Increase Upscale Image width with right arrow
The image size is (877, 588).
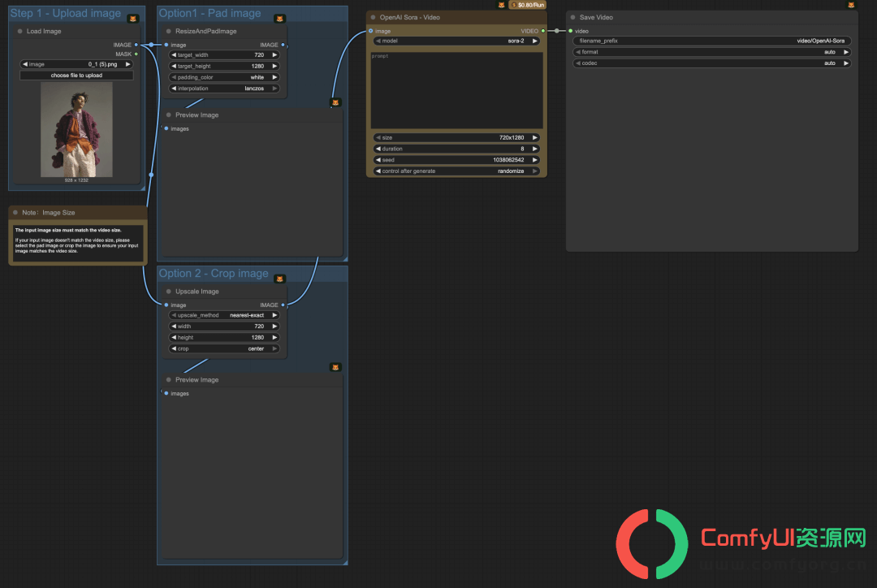(x=274, y=326)
